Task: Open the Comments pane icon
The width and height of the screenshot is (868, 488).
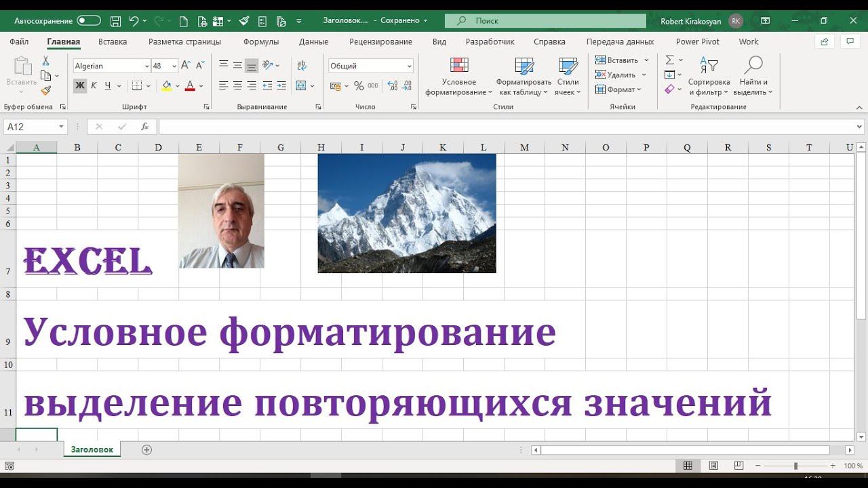Action: 850,41
